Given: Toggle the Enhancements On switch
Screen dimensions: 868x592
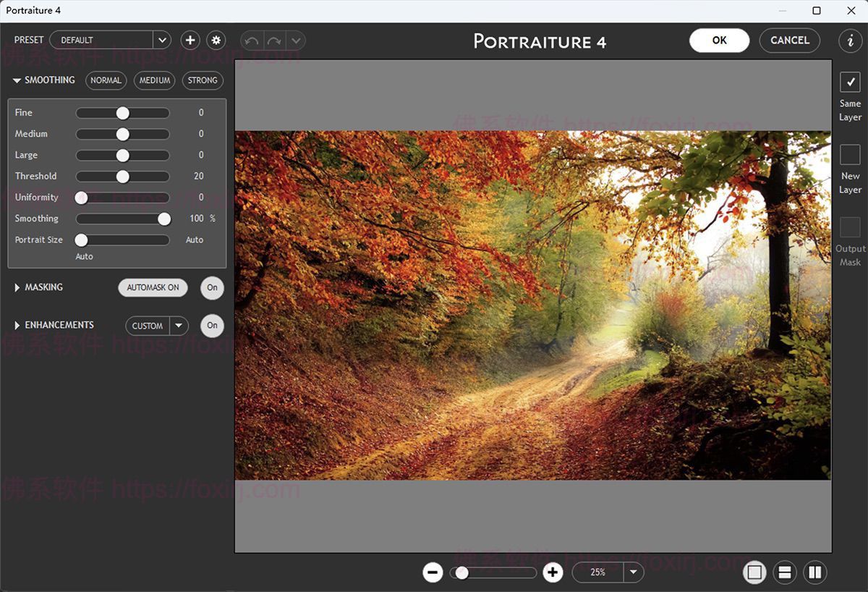Looking at the screenshot, I should click(x=212, y=326).
